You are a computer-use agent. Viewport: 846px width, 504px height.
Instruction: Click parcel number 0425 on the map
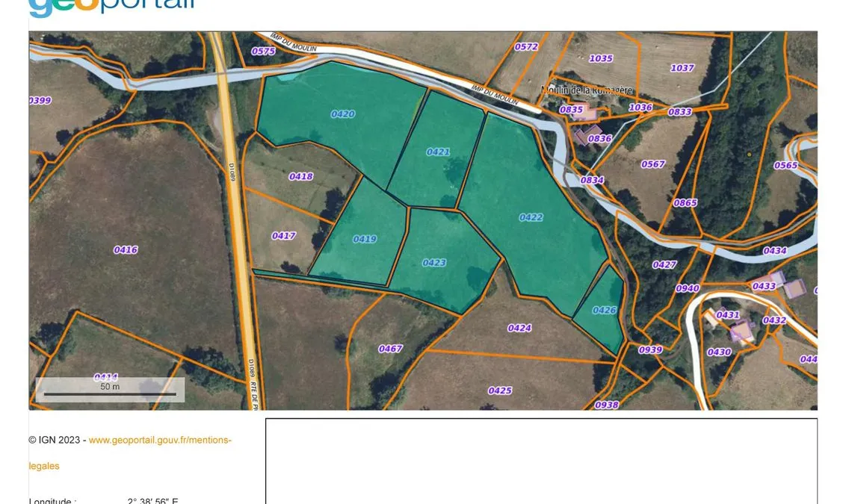(x=500, y=391)
